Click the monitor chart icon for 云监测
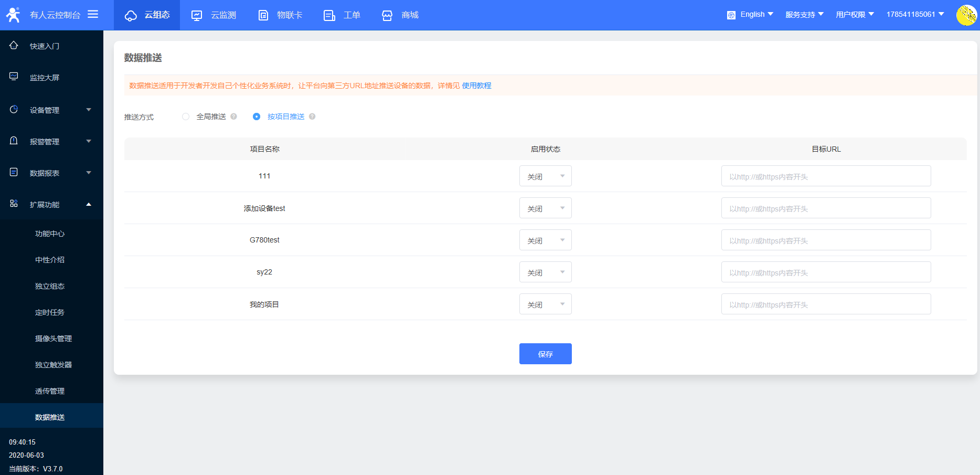This screenshot has height=475, width=980. [197, 16]
